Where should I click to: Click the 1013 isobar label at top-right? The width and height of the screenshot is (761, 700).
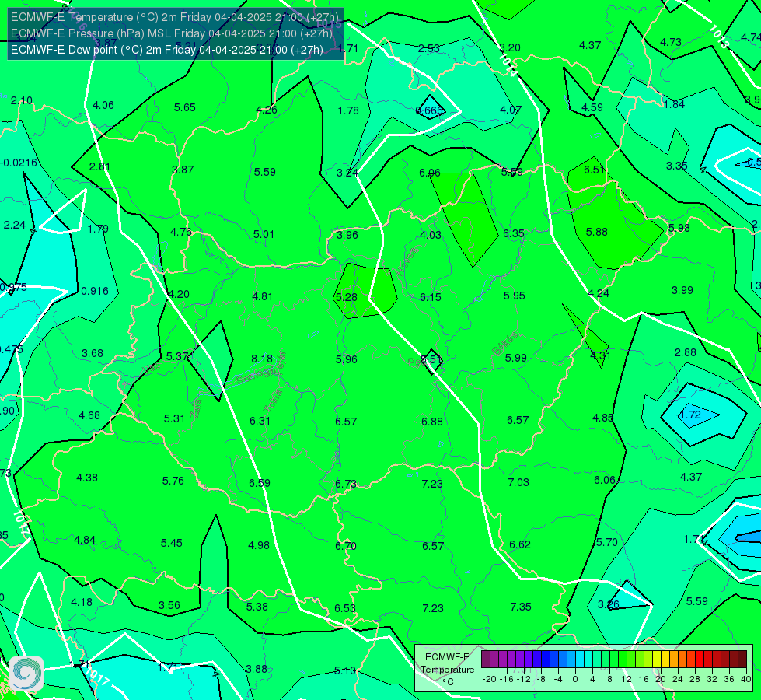(x=719, y=37)
